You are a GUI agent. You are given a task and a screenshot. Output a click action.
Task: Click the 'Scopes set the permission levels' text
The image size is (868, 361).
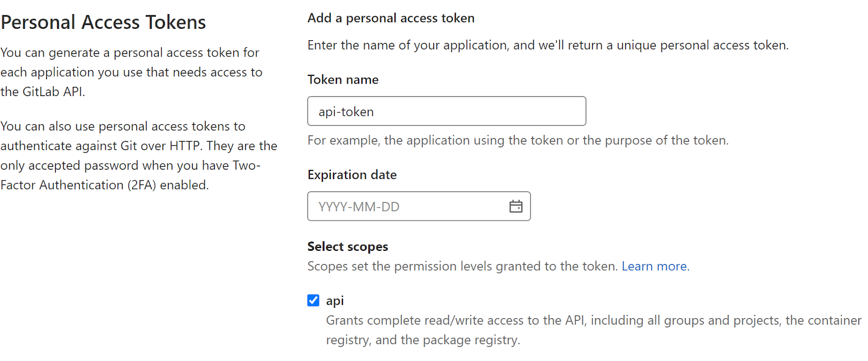coord(462,267)
